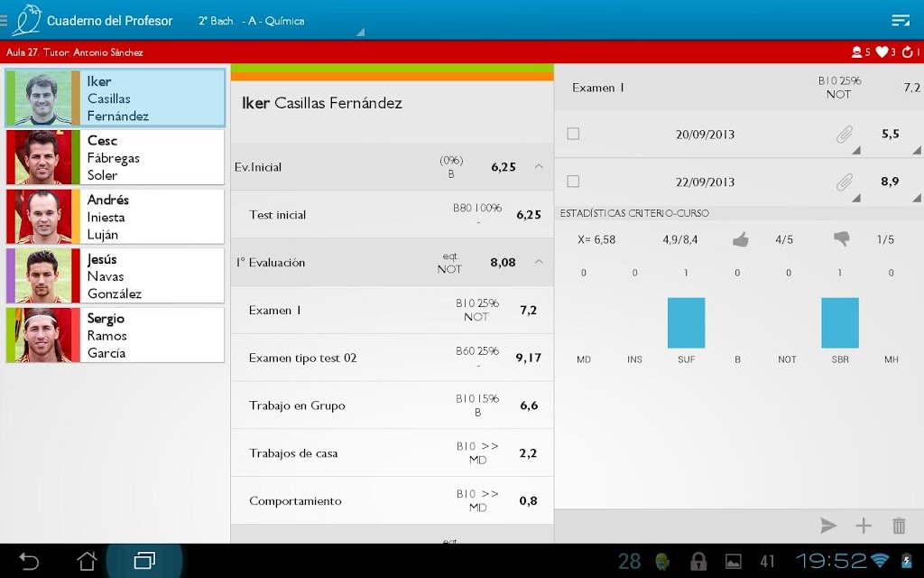Select student Sergio Ramos García
Screen dimensions: 924x578
[x=115, y=335]
